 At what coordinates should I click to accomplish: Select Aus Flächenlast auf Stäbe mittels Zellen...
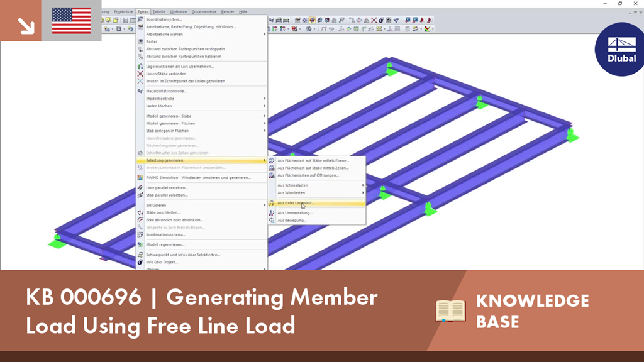(317, 168)
